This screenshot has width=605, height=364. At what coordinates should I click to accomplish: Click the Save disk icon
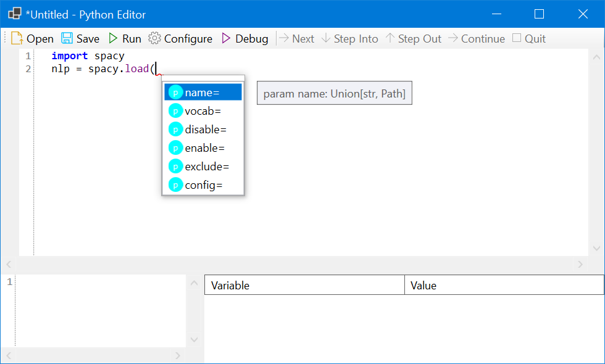click(67, 38)
